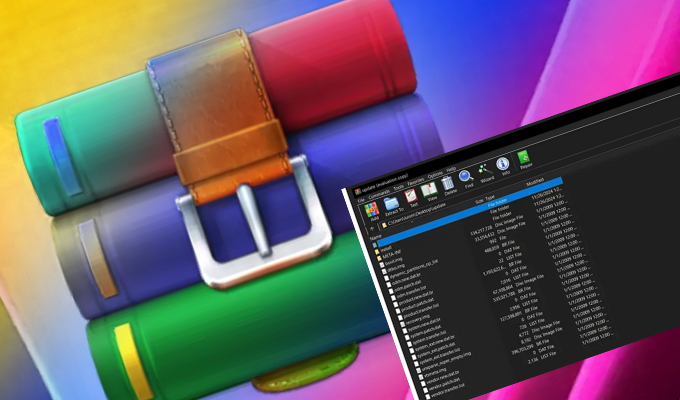Select the dtbo.img file

pyautogui.click(x=398, y=268)
